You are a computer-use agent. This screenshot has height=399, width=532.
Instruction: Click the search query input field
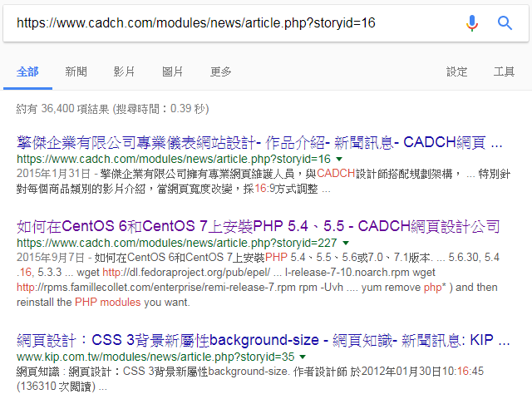[x=233, y=23]
